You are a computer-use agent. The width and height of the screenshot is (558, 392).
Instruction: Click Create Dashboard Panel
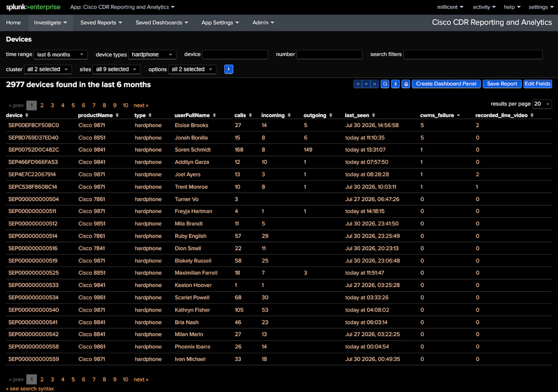pyautogui.click(x=446, y=84)
